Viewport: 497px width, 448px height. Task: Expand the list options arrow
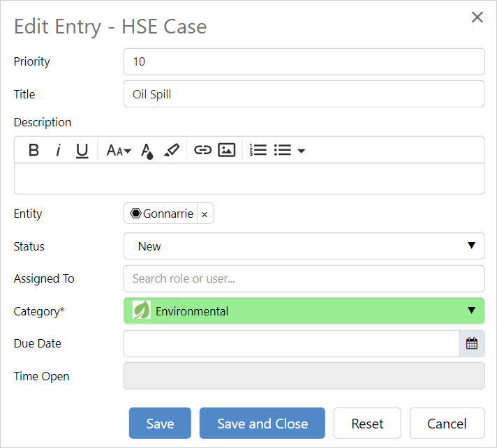pyautogui.click(x=302, y=151)
